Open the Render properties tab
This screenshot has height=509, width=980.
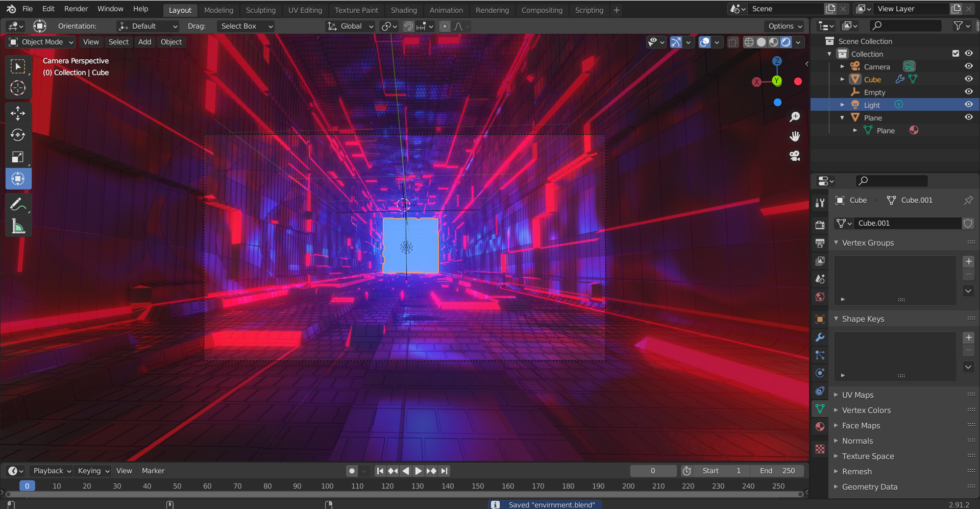click(820, 225)
